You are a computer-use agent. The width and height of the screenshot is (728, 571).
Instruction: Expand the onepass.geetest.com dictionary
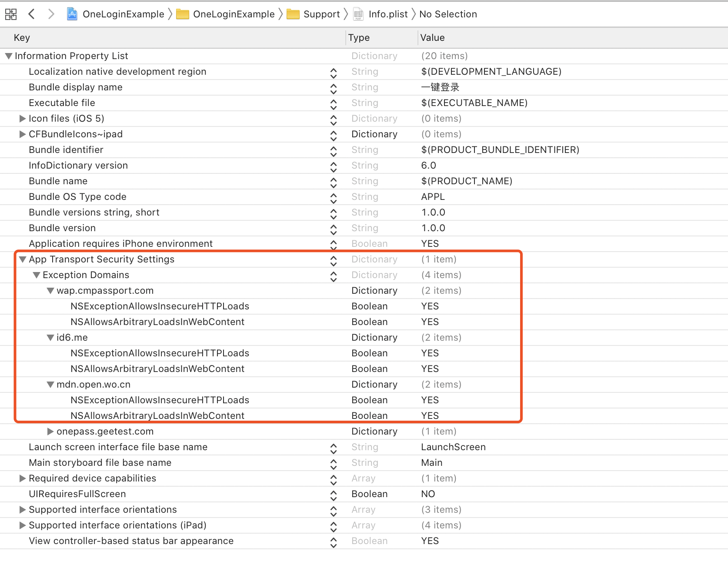(x=50, y=432)
